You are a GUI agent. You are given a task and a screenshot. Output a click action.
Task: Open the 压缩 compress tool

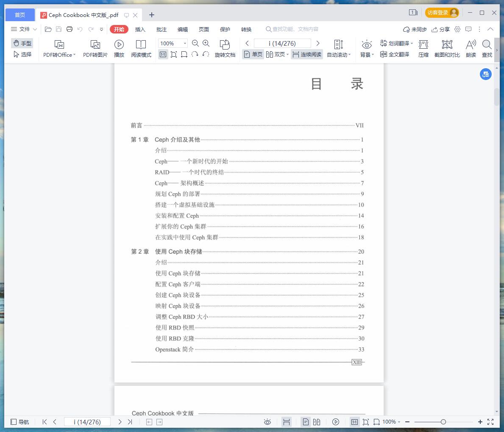click(423, 48)
